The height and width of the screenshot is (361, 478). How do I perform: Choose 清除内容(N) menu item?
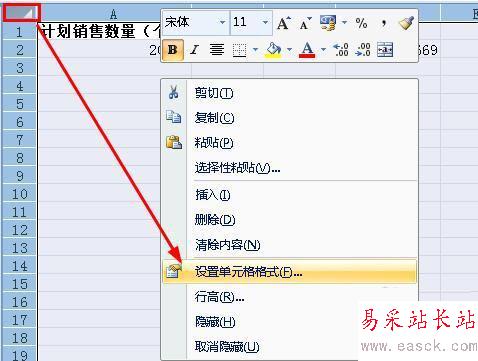tap(289, 245)
